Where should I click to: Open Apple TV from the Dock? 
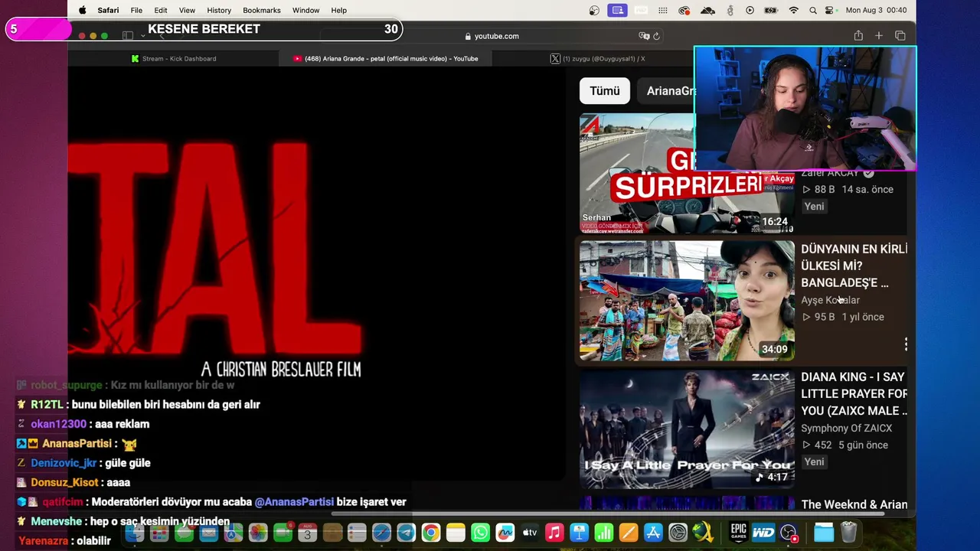(x=530, y=533)
